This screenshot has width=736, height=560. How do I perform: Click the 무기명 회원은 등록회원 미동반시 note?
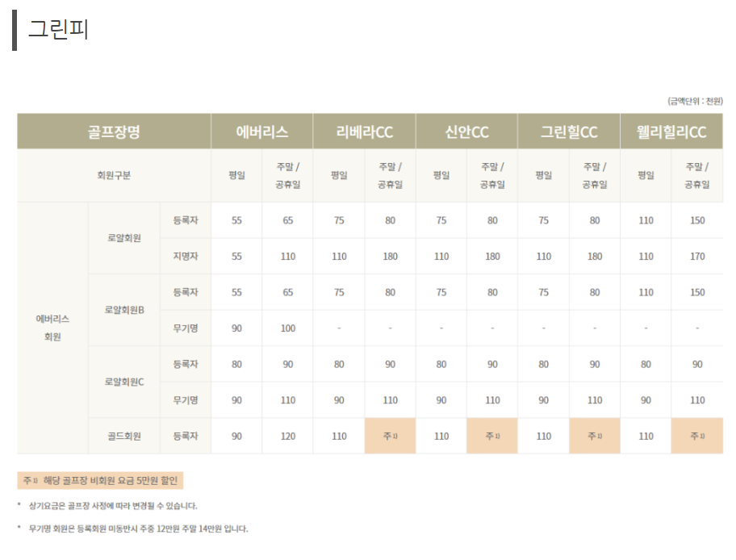(138, 529)
